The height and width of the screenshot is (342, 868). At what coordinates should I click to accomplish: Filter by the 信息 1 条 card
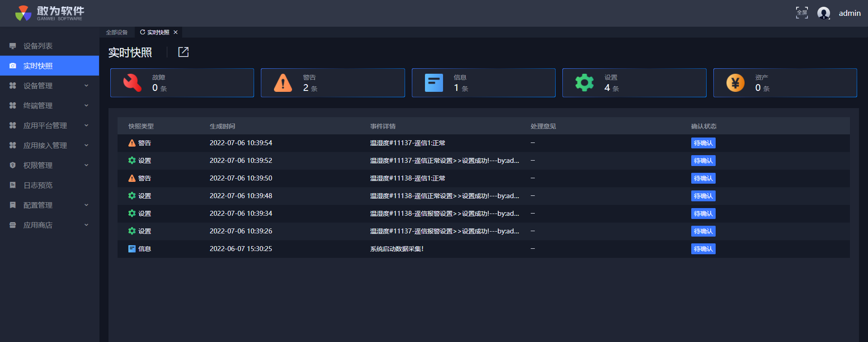pyautogui.click(x=484, y=83)
